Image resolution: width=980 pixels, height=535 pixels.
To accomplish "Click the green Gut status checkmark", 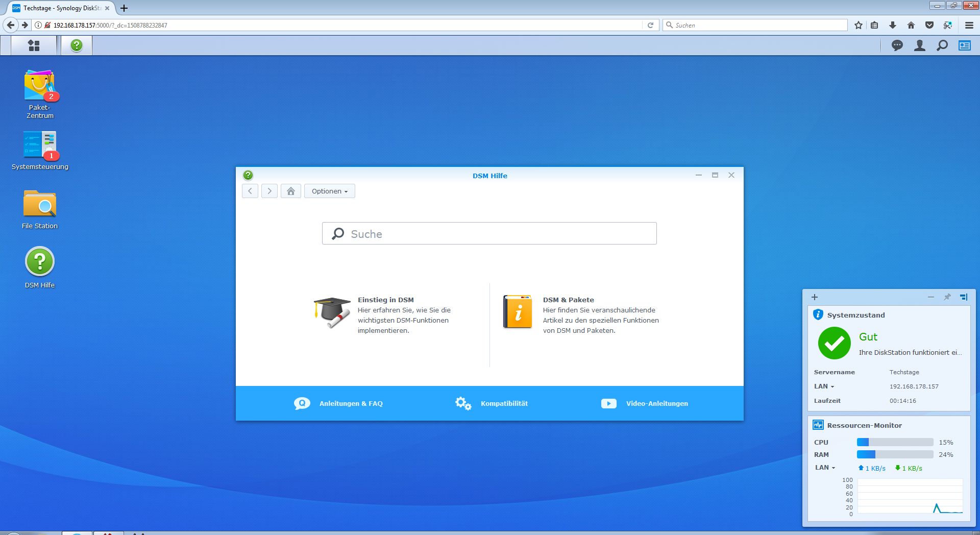I will [x=835, y=343].
